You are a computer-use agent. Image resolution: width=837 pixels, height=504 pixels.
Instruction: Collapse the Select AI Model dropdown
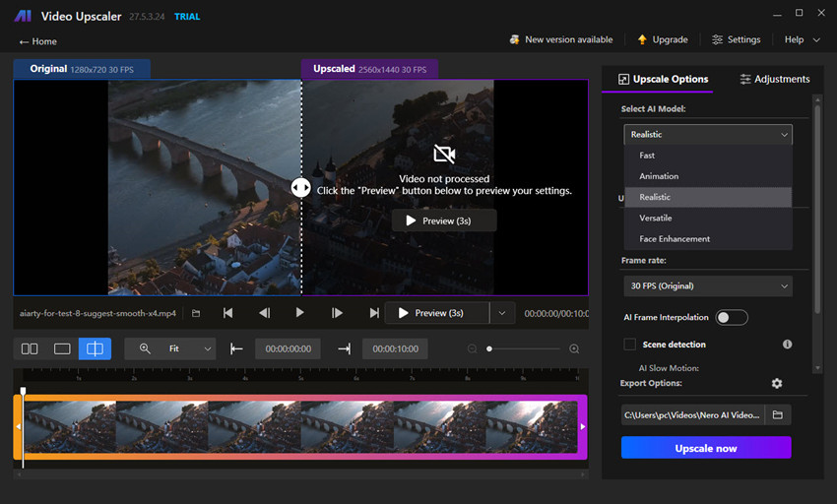pyautogui.click(x=708, y=135)
